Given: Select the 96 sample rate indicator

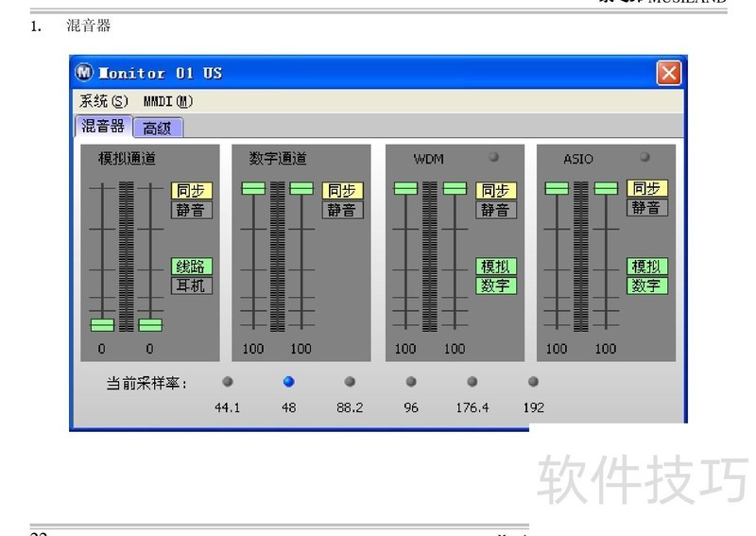Looking at the screenshot, I should pos(411,382).
